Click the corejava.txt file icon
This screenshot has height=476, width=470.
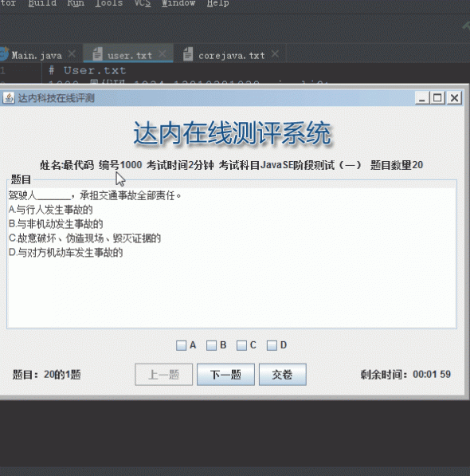click(x=188, y=54)
